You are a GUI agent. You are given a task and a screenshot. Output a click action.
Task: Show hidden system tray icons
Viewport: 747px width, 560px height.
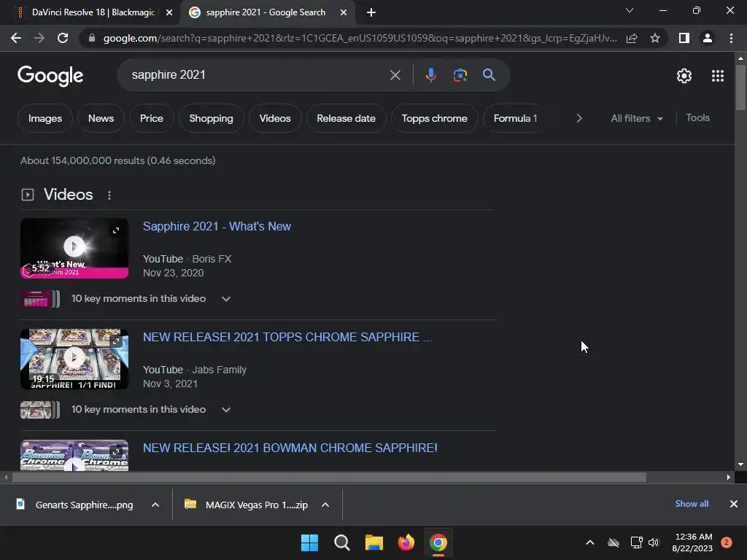coord(589,542)
